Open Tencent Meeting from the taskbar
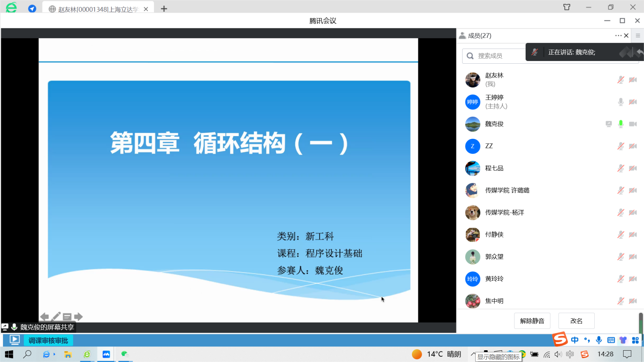Image resolution: width=644 pixels, height=362 pixels. [x=106, y=354]
